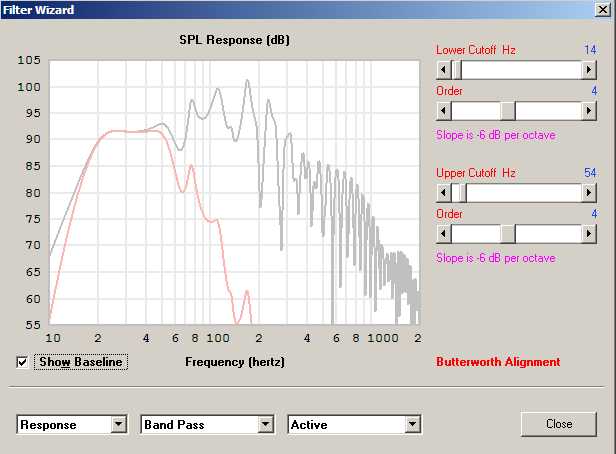Click left arrow of Upper Cutoff slider
The image size is (616, 454).
(444, 193)
